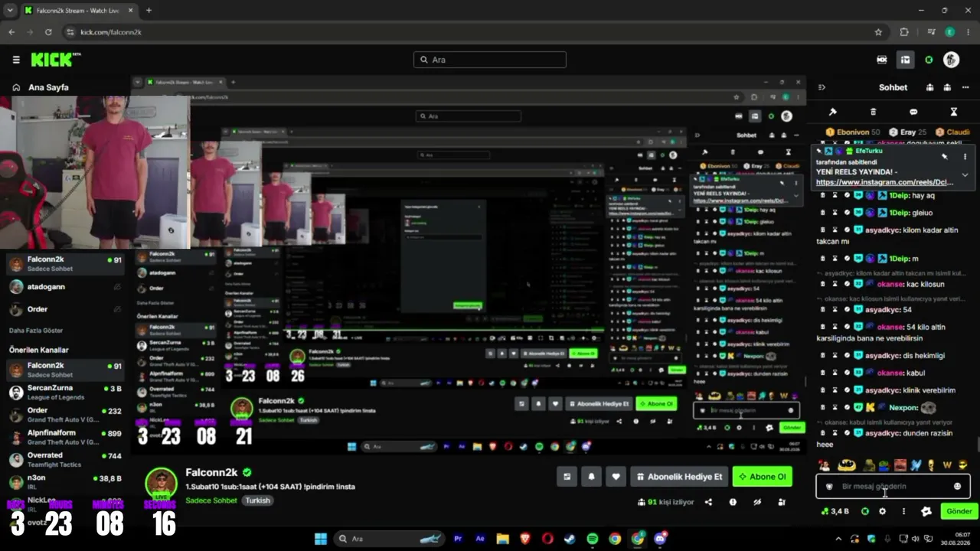
Task: Report the stream with exclamation icon
Action: 733,502
